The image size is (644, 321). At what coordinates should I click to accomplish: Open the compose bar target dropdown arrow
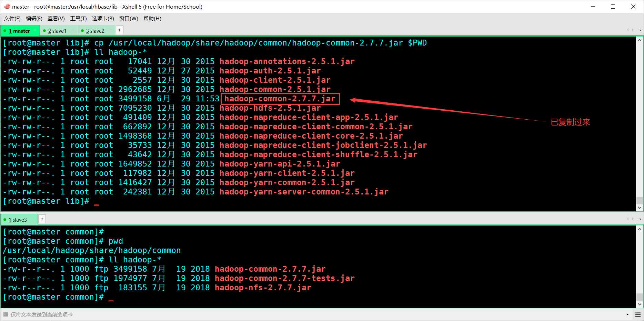tap(627, 314)
